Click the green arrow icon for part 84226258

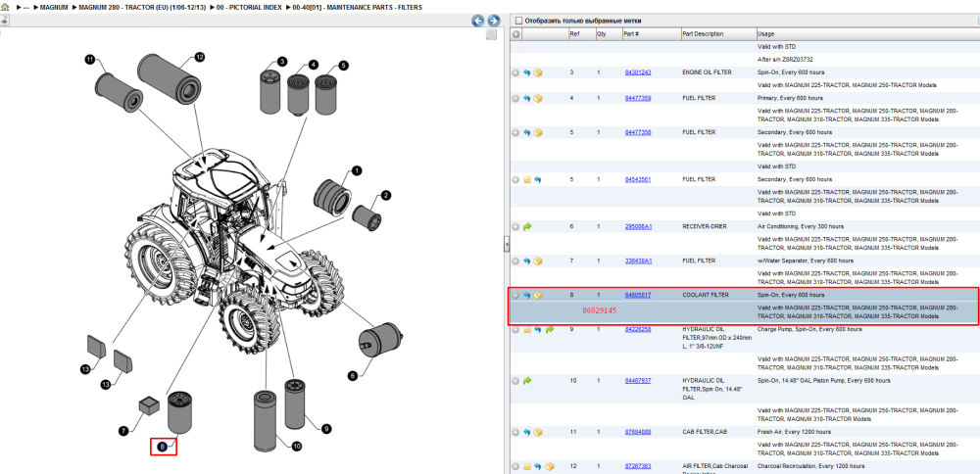click(x=550, y=329)
